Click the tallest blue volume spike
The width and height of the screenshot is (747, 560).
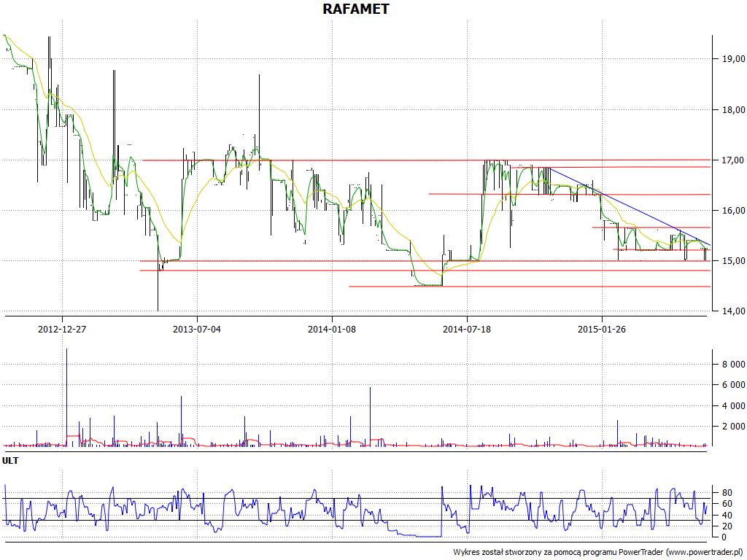(x=66, y=397)
